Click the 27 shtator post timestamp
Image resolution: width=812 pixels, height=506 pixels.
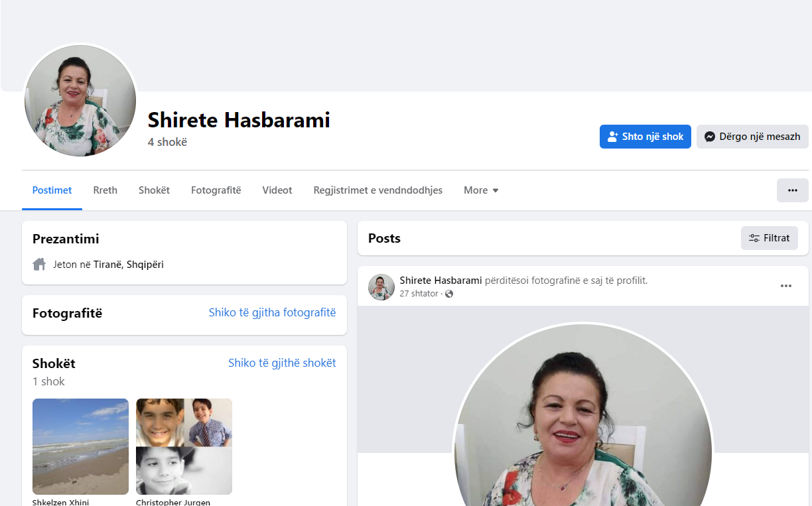point(419,294)
